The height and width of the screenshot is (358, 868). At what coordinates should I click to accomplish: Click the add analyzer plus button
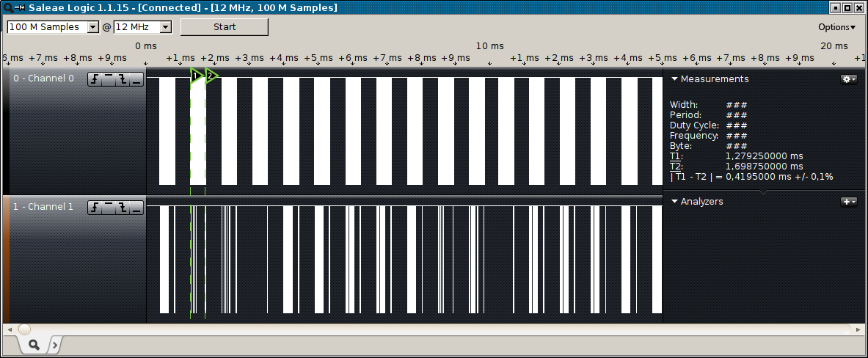tap(848, 202)
